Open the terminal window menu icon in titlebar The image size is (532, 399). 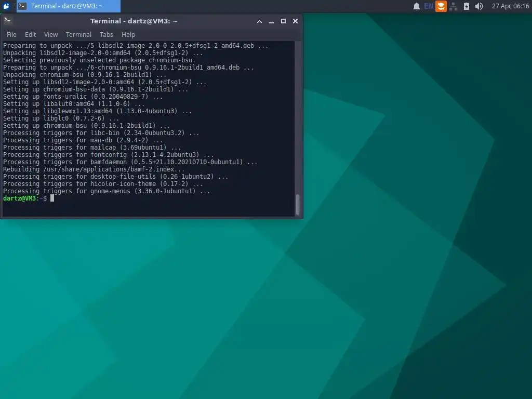pyautogui.click(x=7, y=21)
